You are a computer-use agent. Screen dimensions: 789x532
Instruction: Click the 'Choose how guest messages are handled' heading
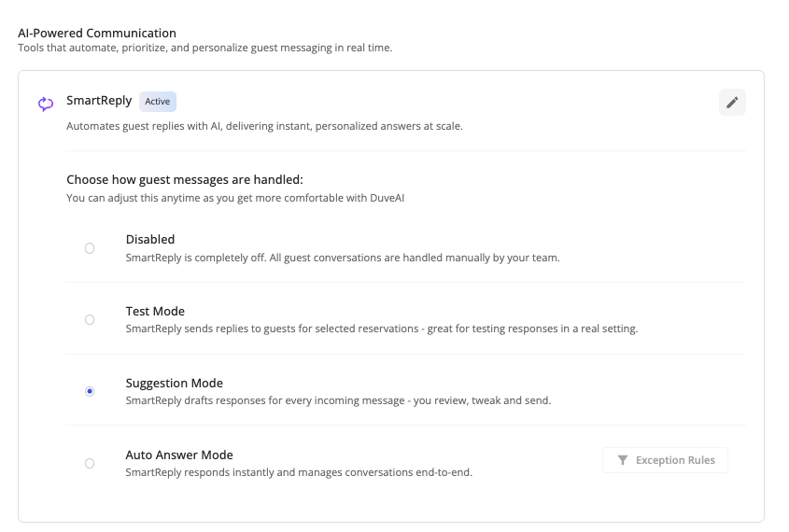[x=185, y=179]
